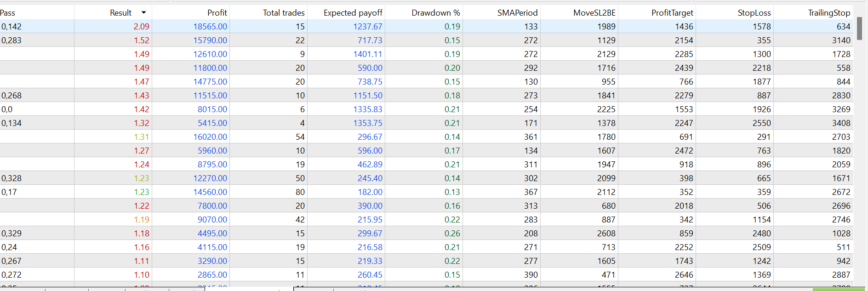This screenshot has height=291, width=868.
Task: Select expected payoff 219.33
Action: [370, 261]
